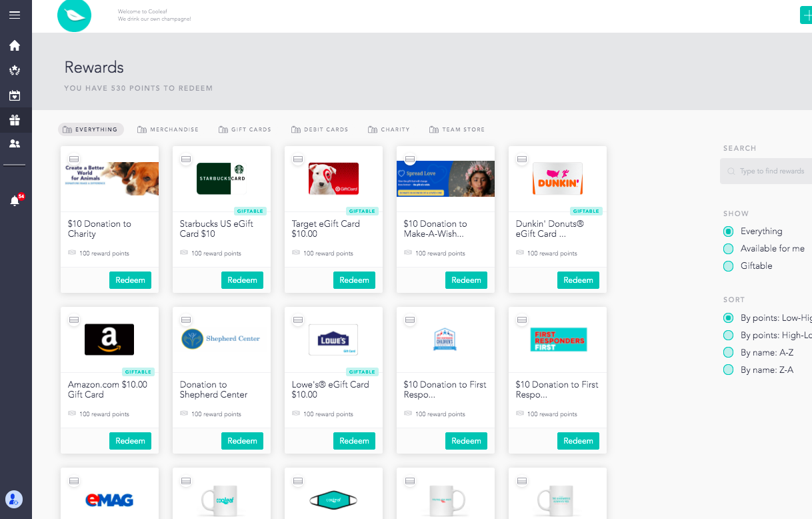
Task: Open user profile avatar in sidebar
Action: tap(14, 498)
